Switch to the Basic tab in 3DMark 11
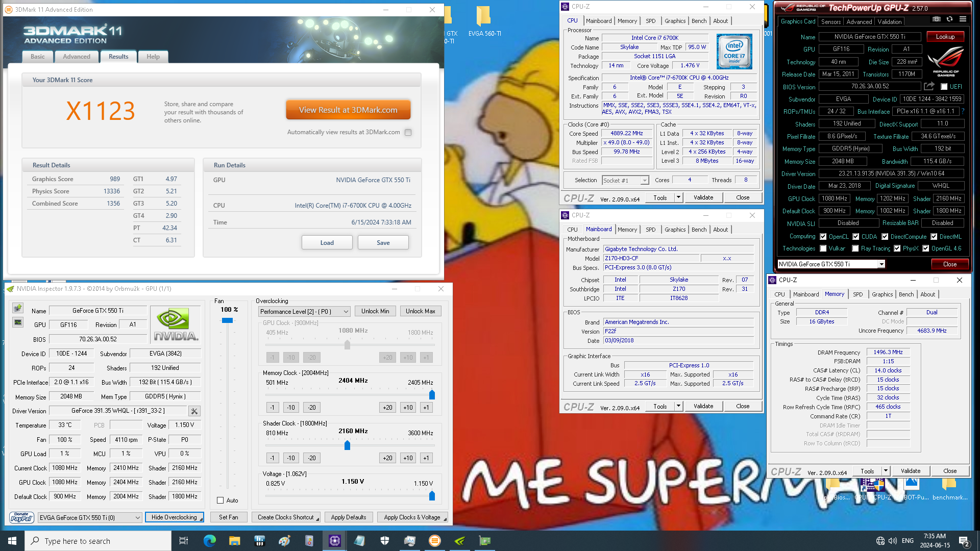The width and height of the screenshot is (980, 551). click(x=38, y=57)
